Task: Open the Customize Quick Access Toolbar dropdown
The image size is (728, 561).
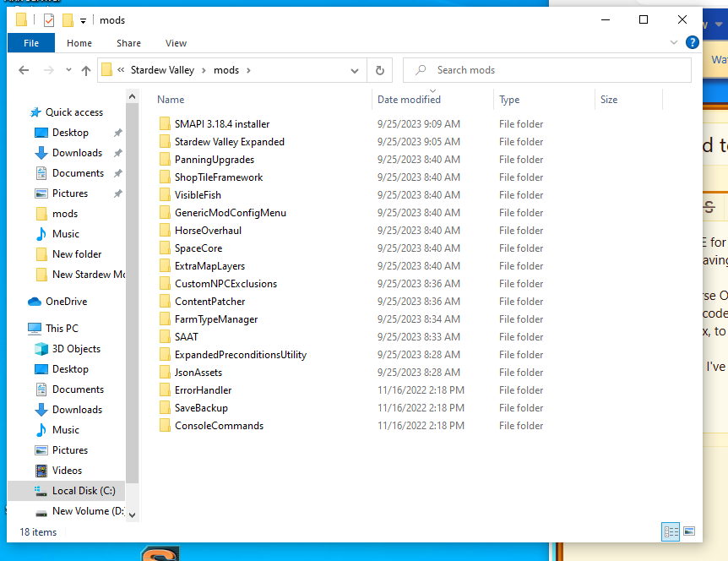Action: 83,20
